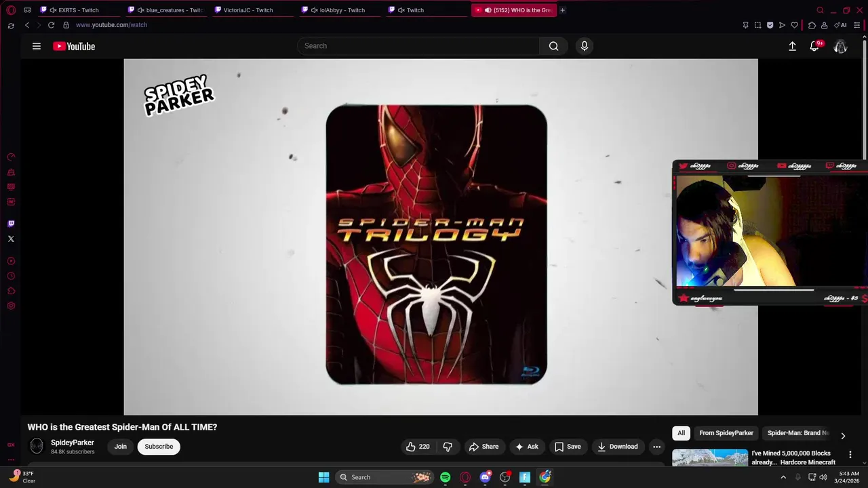Open sidebar history clock icon
Screen dimensions: 868x488
11,276
